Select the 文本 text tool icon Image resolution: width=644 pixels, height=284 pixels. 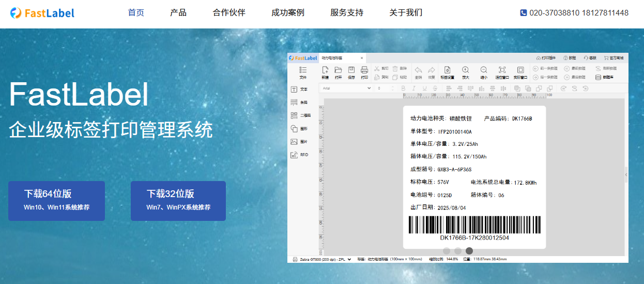coord(294,89)
